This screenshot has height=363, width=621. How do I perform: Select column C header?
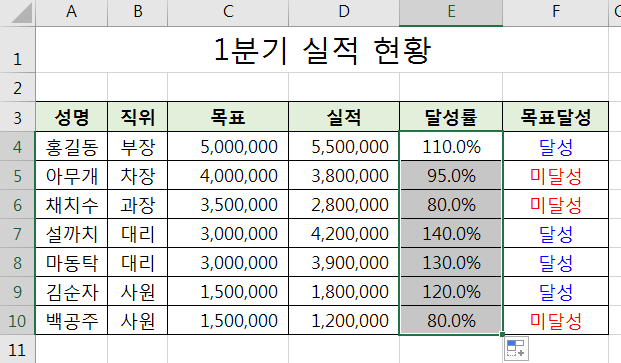pos(228,13)
